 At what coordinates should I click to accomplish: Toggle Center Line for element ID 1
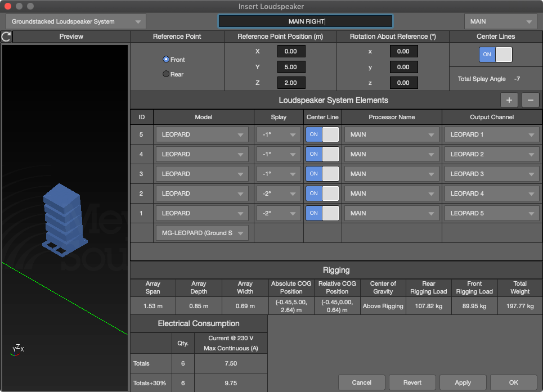click(322, 213)
